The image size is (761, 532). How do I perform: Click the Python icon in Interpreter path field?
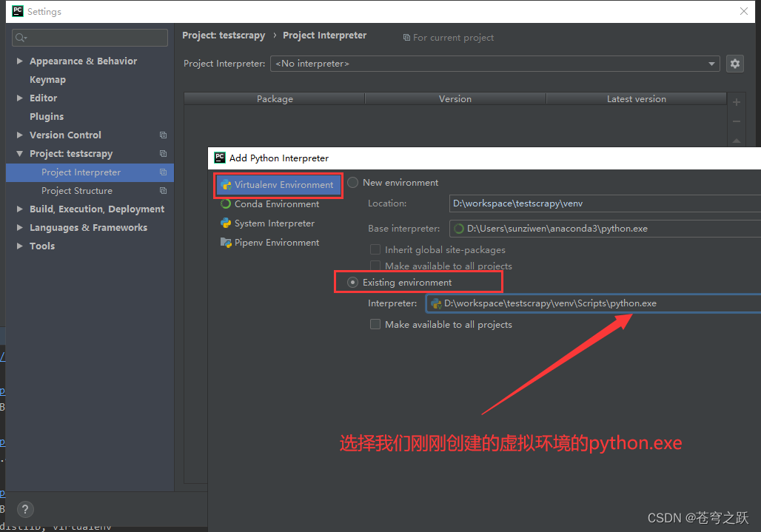tap(436, 303)
